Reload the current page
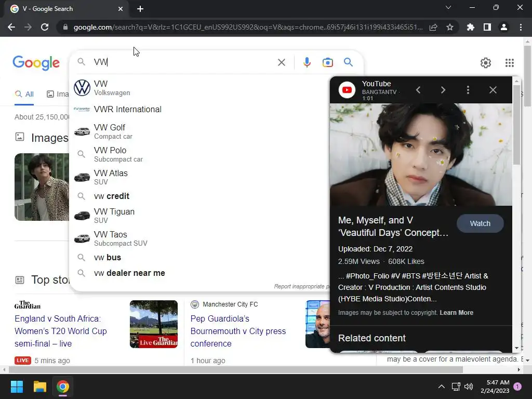532x399 pixels. tap(45, 27)
